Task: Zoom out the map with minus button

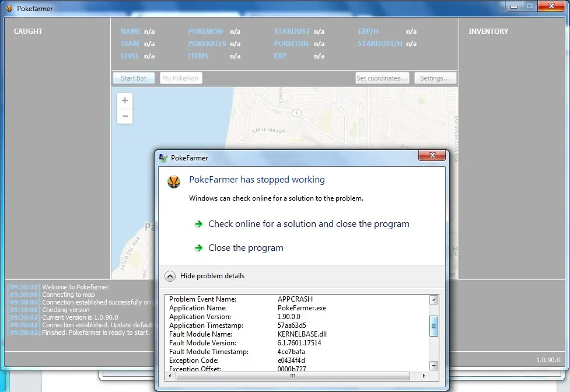Action: (x=125, y=116)
